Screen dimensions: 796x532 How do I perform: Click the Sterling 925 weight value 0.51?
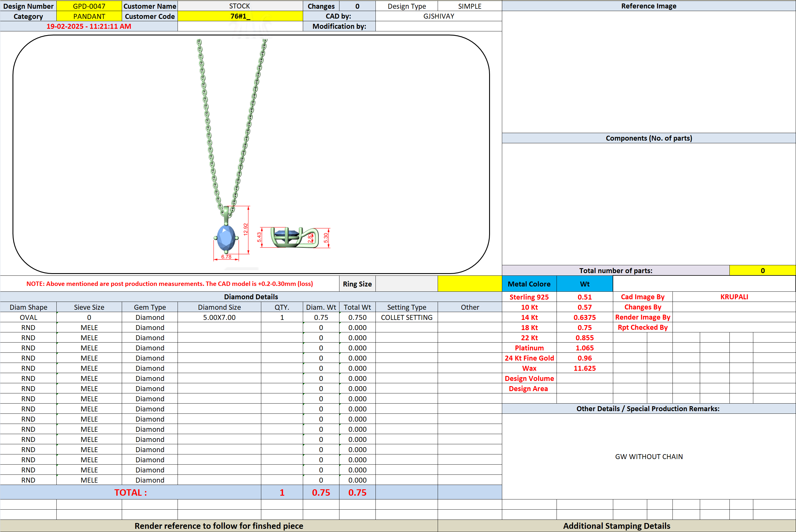[585, 297]
